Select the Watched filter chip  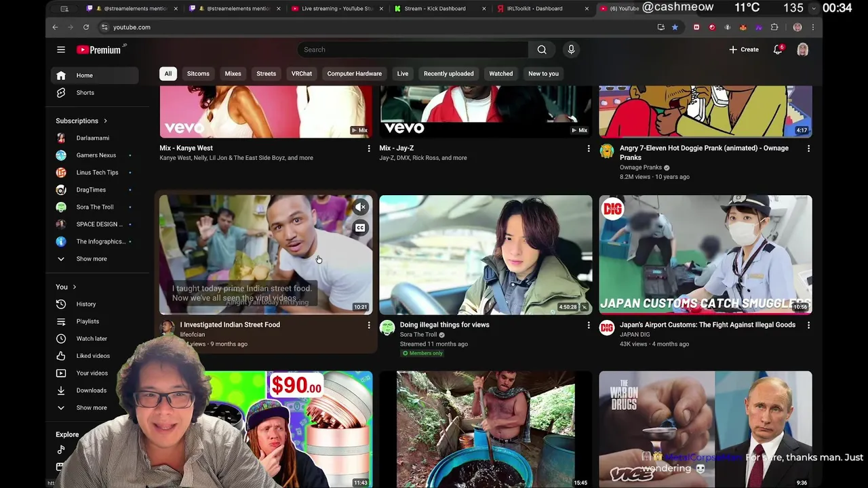501,73
